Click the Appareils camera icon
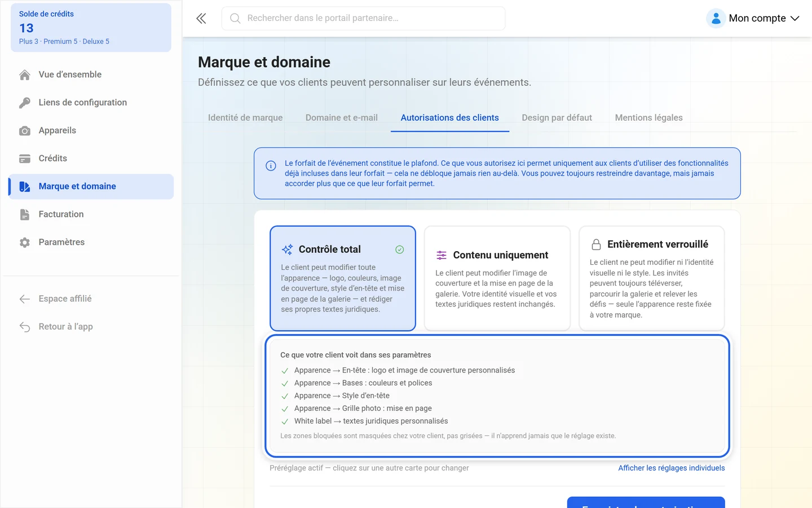 pos(25,131)
